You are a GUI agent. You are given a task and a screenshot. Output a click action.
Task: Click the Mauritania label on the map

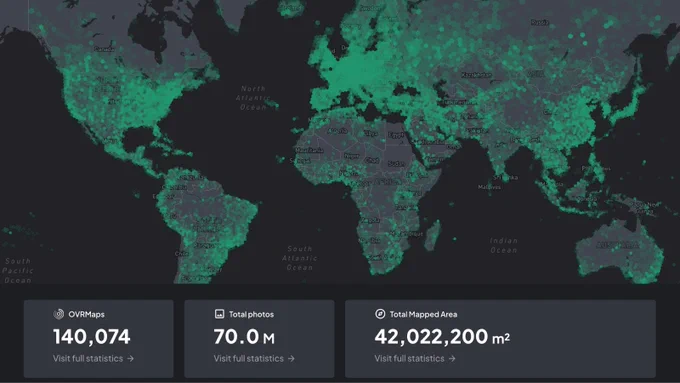coord(309,150)
